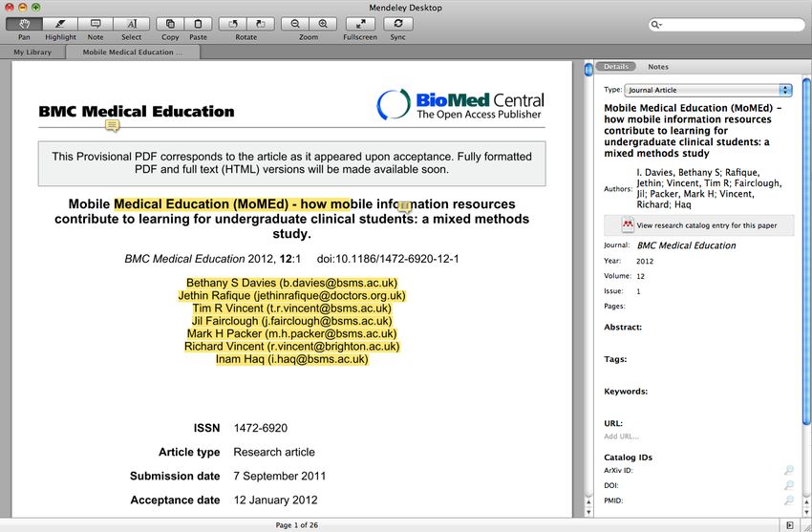812x532 pixels.
Task: Edit the Volume value 12
Action: [641, 276]
